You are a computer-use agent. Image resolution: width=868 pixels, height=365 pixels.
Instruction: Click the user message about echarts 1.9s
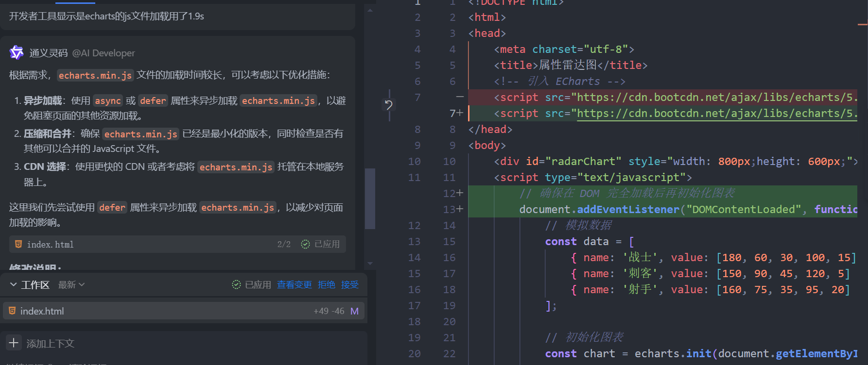pos(106,17)
